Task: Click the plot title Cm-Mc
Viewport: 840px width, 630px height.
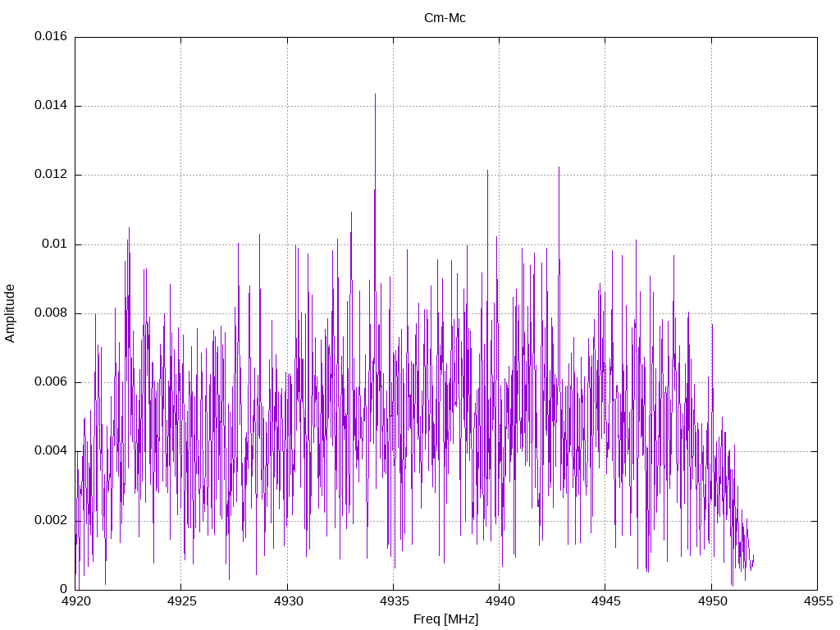Action: [x=445, y=18]
